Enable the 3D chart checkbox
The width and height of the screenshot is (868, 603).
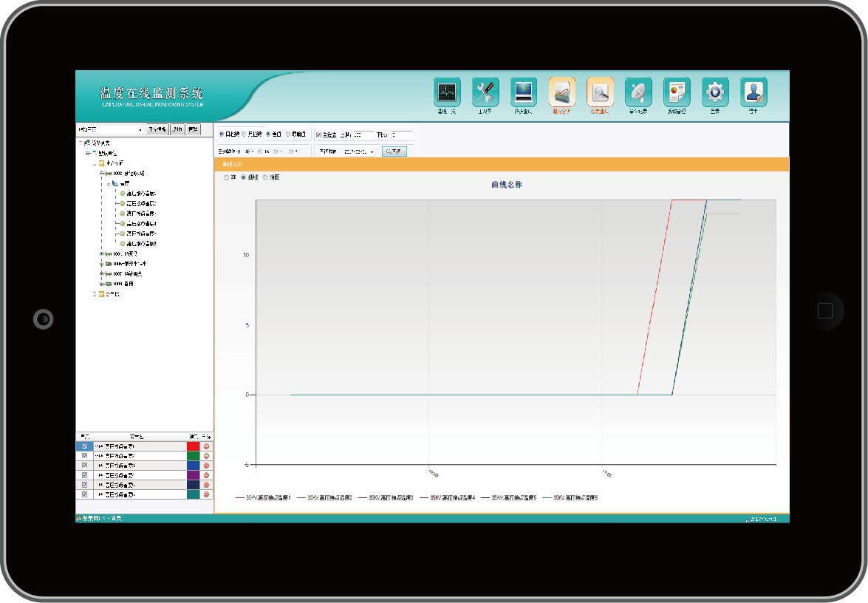click(x=226, y=178)
